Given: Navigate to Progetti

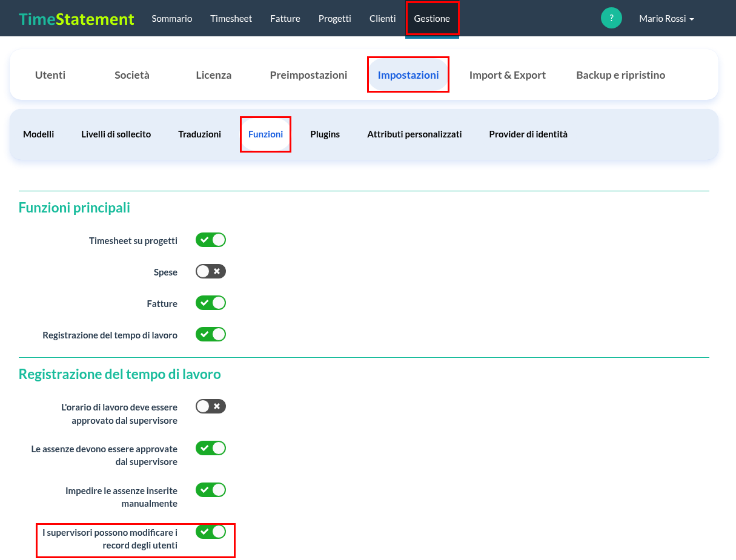Looking at the screenshot, I should pos(335,19).
